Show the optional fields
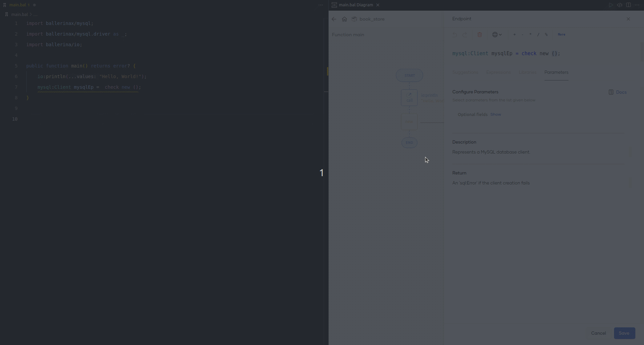The width and height of the screenshot is (644, 345). pyautogui.click(x=496, y=114)
